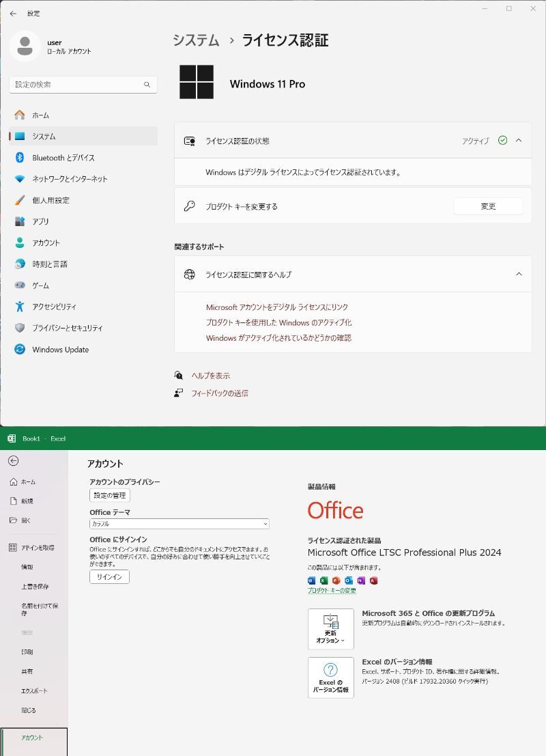Click the プロダクト キーの変更 link
546x756 pixels.
[x=332, y=590]
